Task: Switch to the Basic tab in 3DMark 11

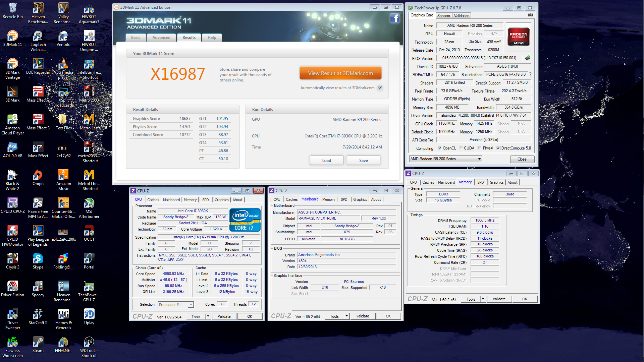Action: (x=136, y=38)
